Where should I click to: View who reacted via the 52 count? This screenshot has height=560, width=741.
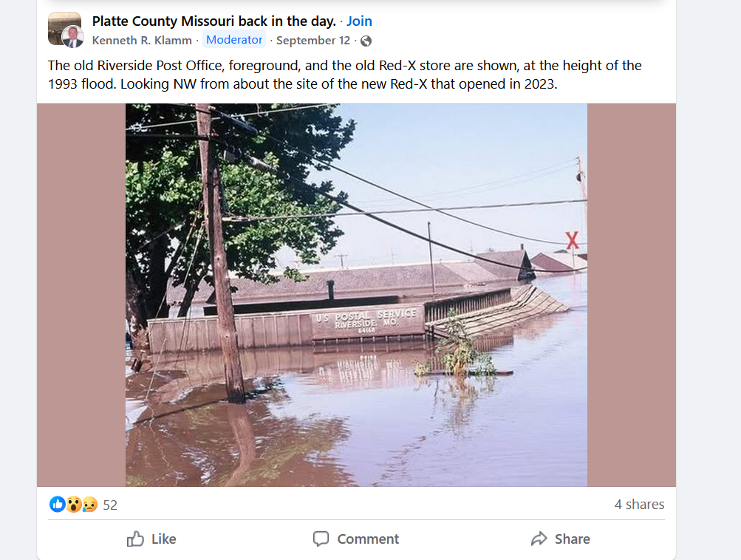click(x=110, y=505)
